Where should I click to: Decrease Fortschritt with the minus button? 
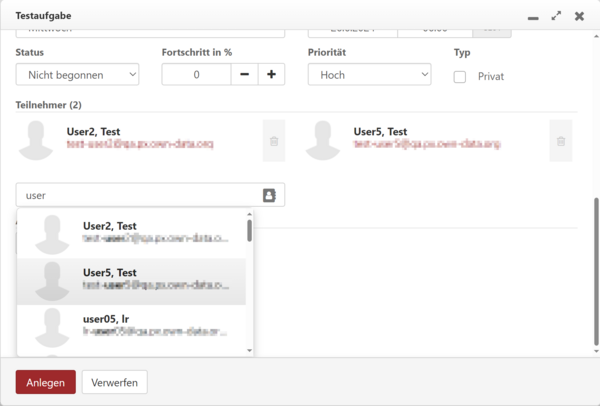click(245, 74)
